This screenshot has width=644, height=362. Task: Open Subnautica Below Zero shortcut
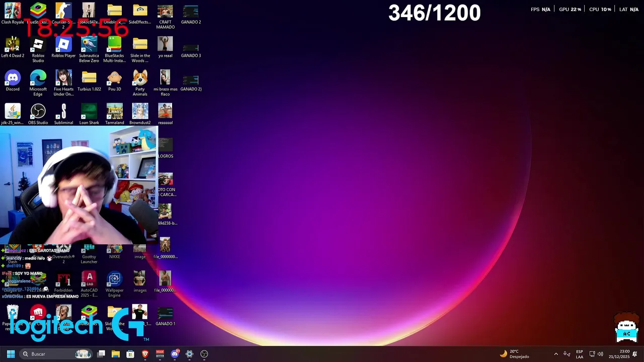pos(89,50)
